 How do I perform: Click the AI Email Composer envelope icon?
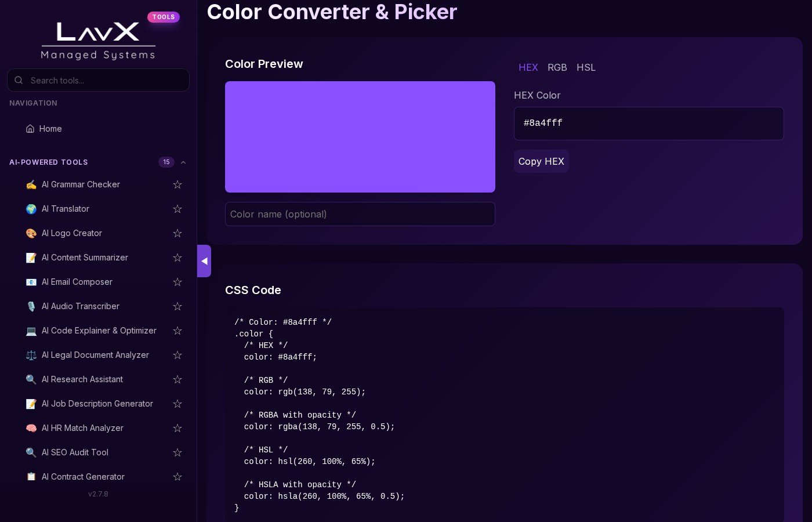click(31, 282)
